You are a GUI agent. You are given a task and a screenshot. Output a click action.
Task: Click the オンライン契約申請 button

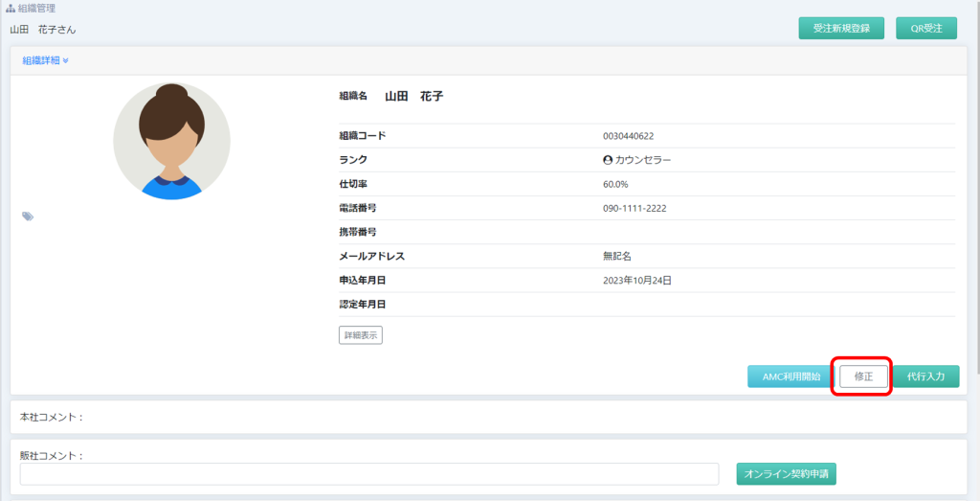pyautogui.click(x=786, y=474)
